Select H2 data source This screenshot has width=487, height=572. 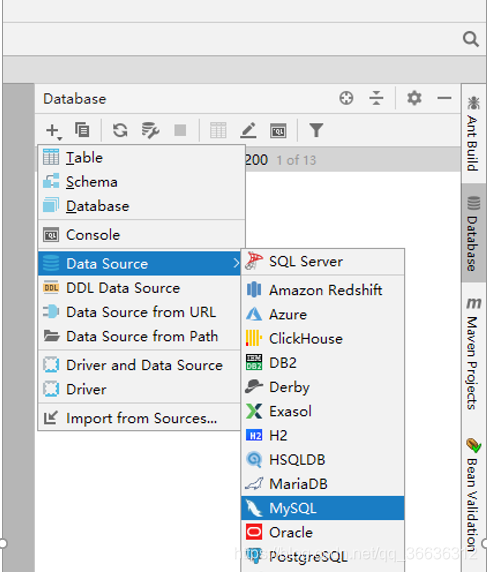click(x=323, y=436)
